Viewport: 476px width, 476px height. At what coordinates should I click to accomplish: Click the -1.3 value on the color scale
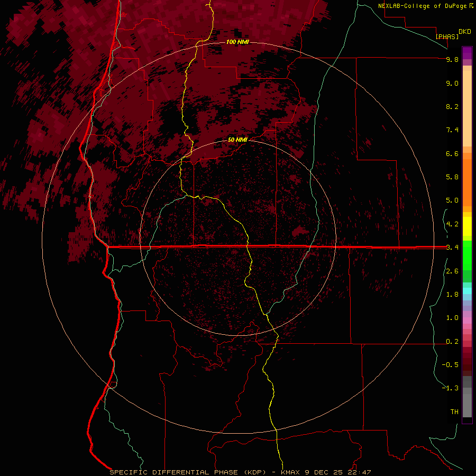[x=450, y=388]
